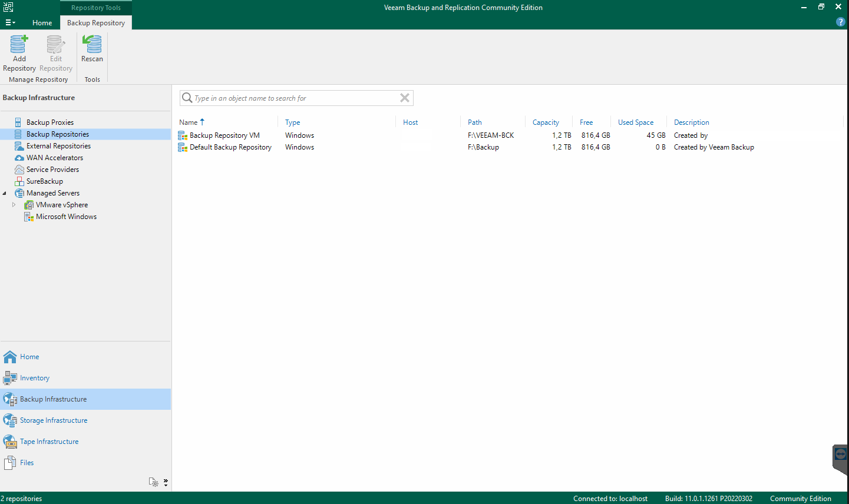
Task: Open Tape Infrastructure navigation view
Action: [x=85, y=442]
